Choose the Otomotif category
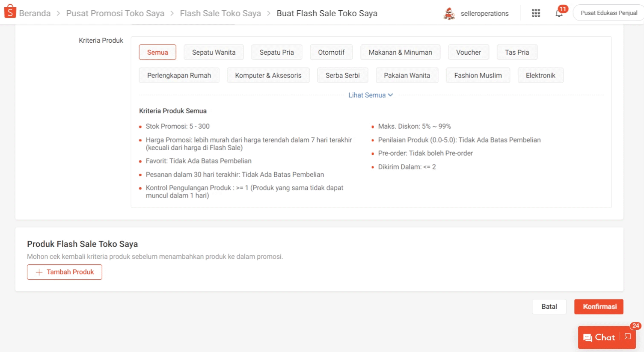 tap(331, 52)
